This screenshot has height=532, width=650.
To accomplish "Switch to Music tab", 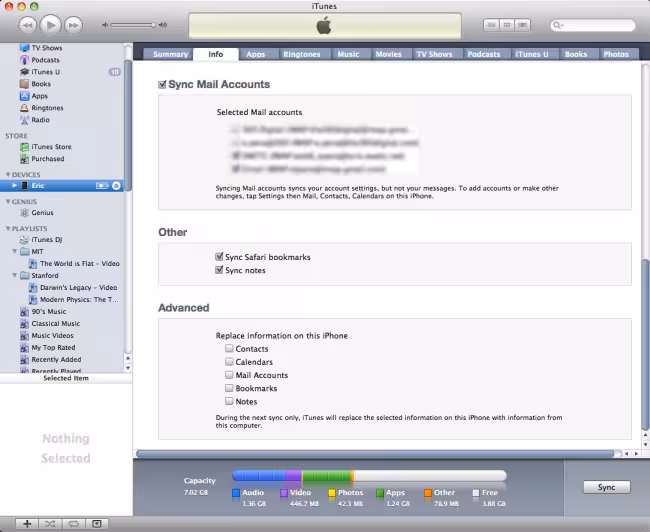I will [348, 54].
